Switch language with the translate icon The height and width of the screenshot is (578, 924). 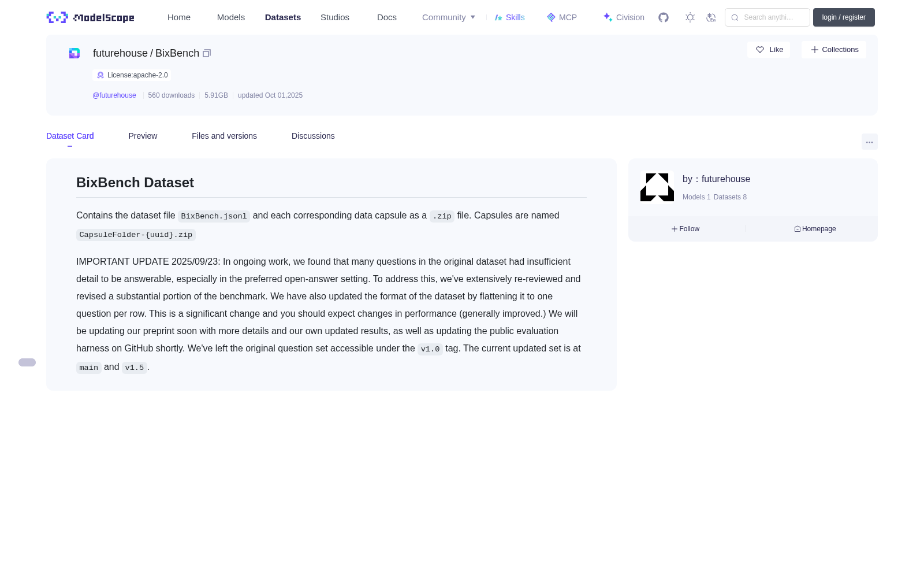(x=711, y=17)
